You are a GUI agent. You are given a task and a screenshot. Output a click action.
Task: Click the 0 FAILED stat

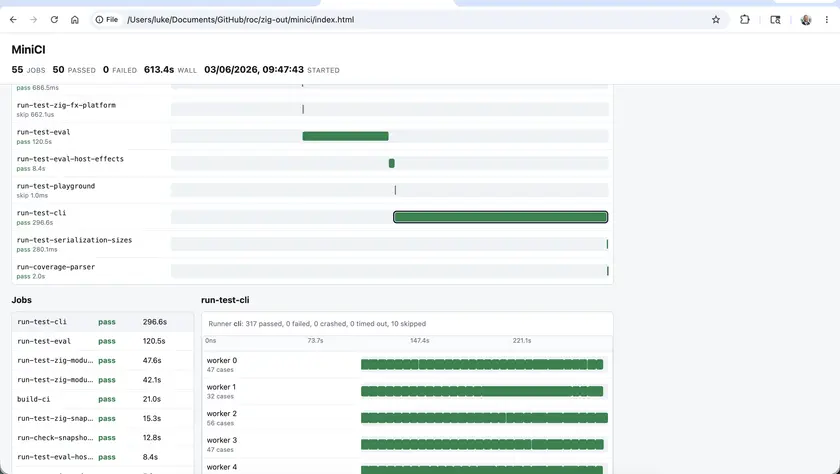120,70
